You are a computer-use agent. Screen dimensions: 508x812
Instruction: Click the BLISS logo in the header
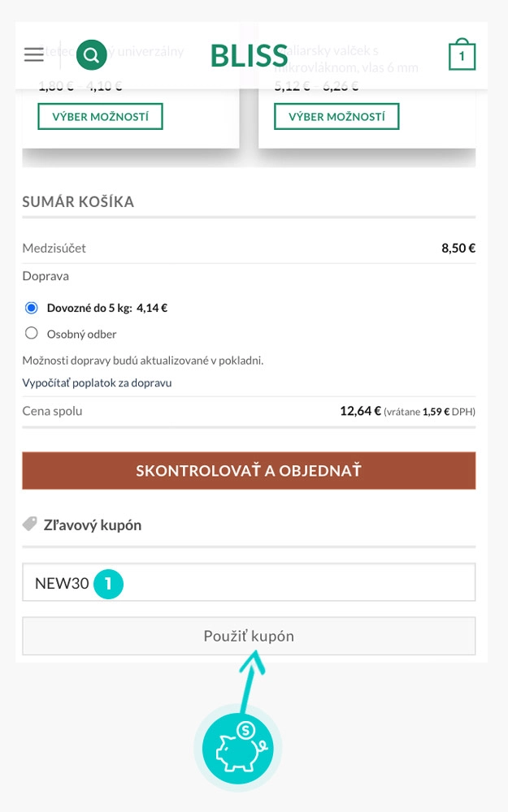(248, 55)
